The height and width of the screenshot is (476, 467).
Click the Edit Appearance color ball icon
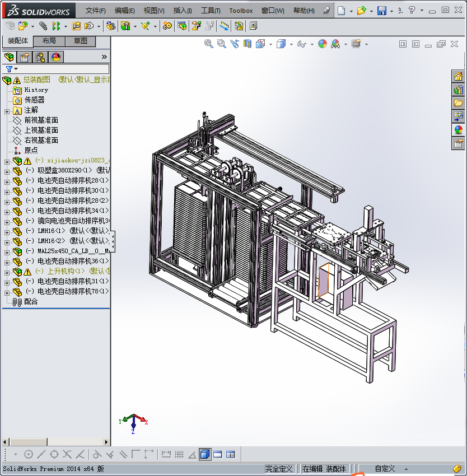tap(323, 44)
